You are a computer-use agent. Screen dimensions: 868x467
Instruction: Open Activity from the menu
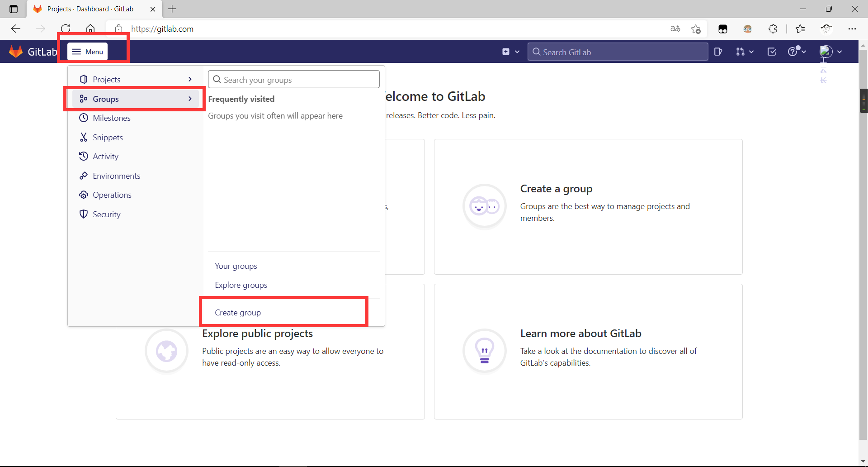pyautogui.click(x=135, y=157)
